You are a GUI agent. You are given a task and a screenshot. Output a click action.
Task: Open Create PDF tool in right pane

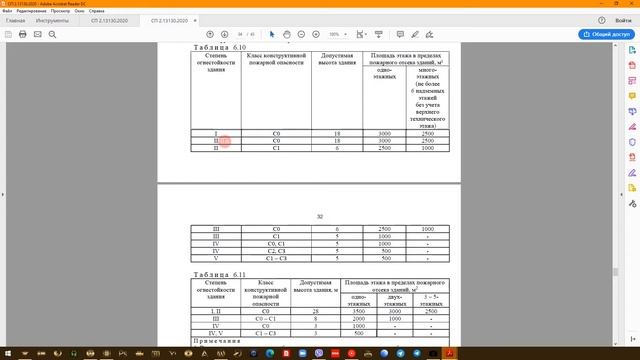[632, 65]
